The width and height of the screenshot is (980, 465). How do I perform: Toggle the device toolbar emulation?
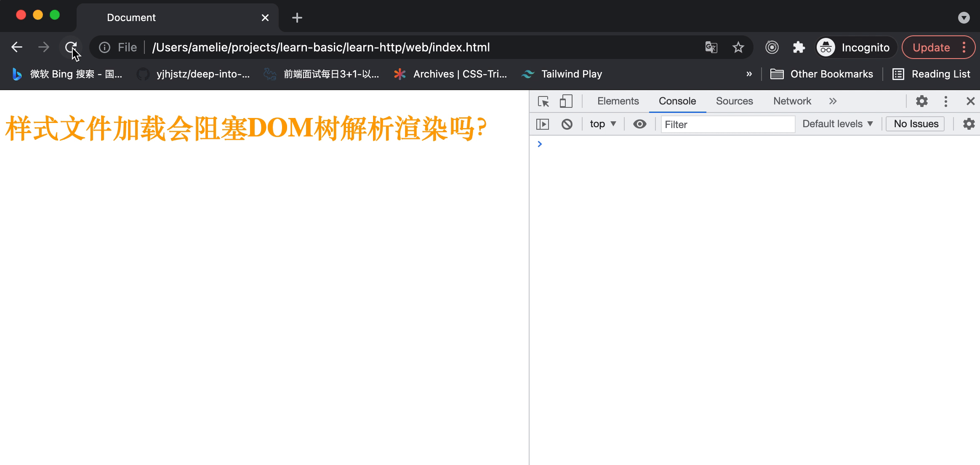[566, 101]
